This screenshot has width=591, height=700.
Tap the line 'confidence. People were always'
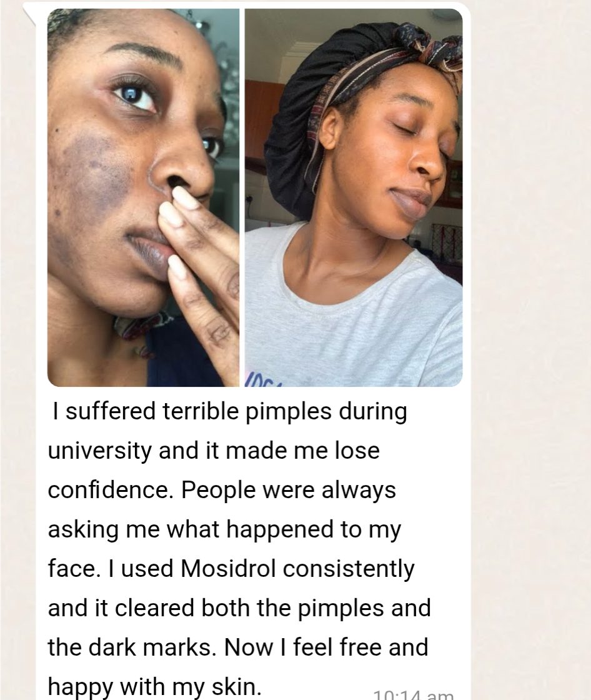click(222, 490)
